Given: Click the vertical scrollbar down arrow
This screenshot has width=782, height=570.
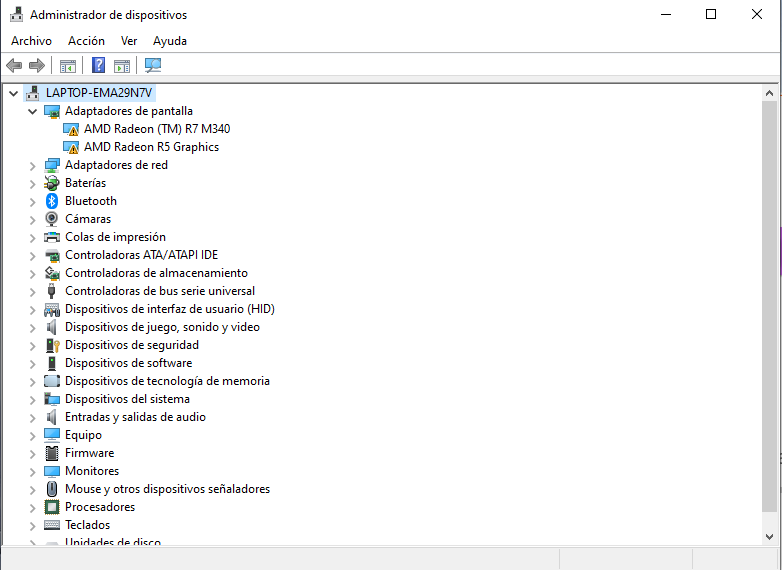Looking at the screenshot, I should [x=769, y=537].
